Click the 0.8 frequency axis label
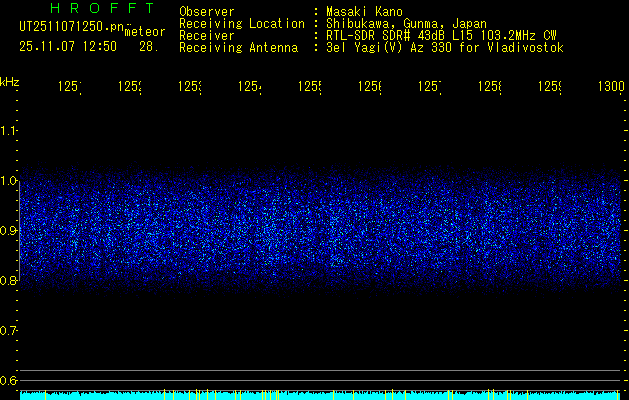Screen dimensions: 629x400 9,280
